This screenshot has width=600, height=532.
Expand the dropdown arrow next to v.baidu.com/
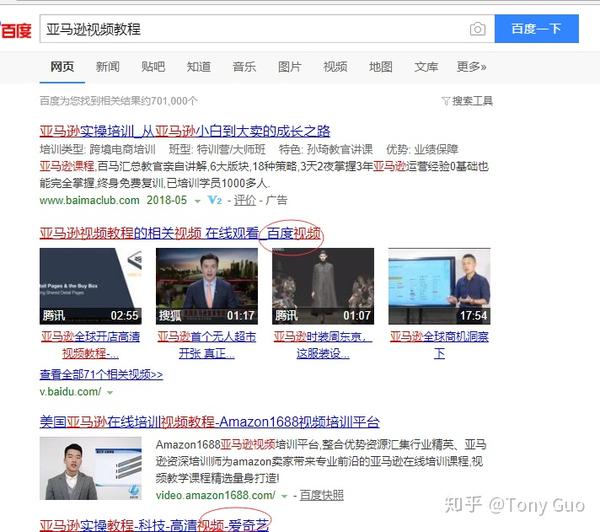[x=110, y=392]
